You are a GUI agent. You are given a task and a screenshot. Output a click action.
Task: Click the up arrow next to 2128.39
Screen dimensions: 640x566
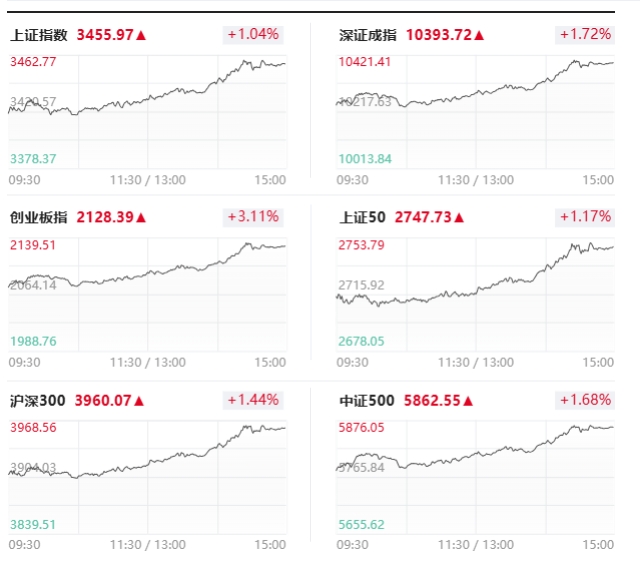141,217
